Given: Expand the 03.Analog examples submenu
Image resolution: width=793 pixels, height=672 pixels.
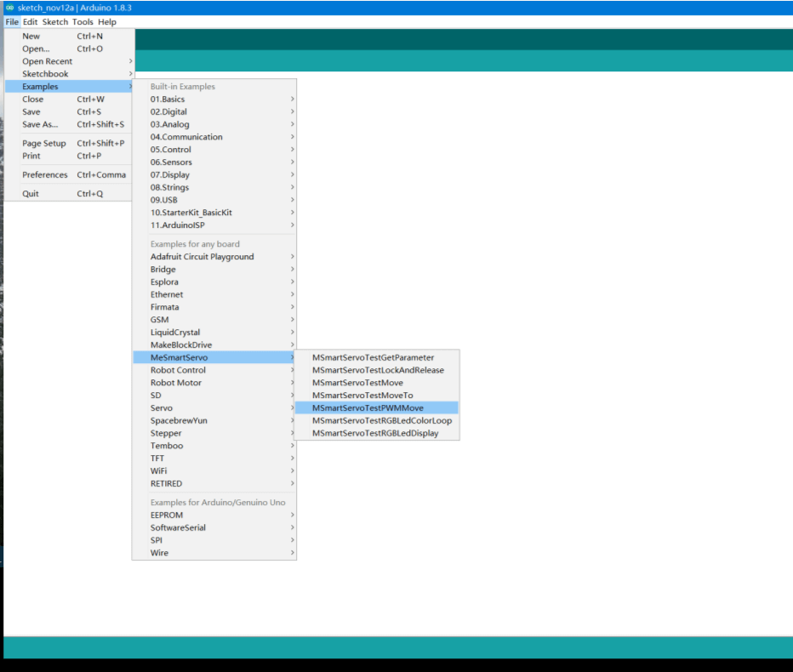Looking at the screenshot, I should click(214, 124).
